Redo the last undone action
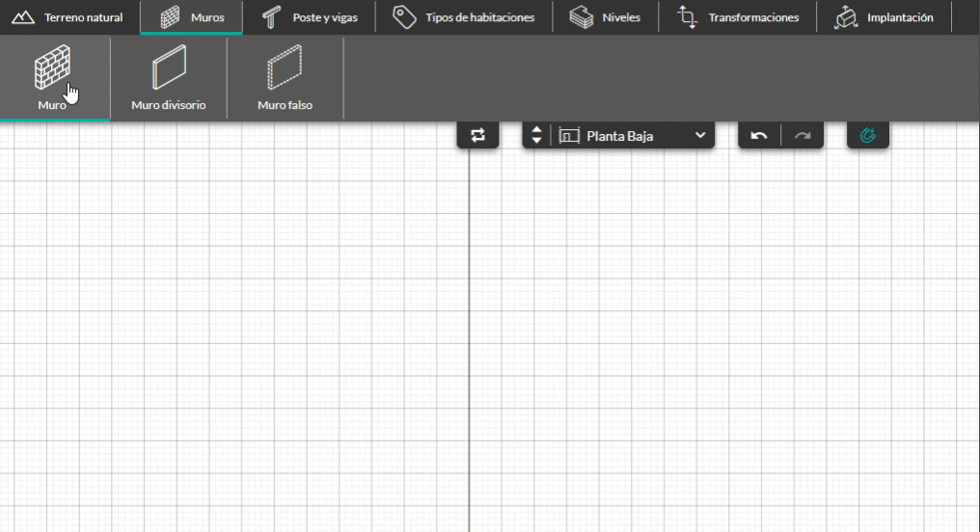This screenshot has width=980, height=532. pos(803,136)
